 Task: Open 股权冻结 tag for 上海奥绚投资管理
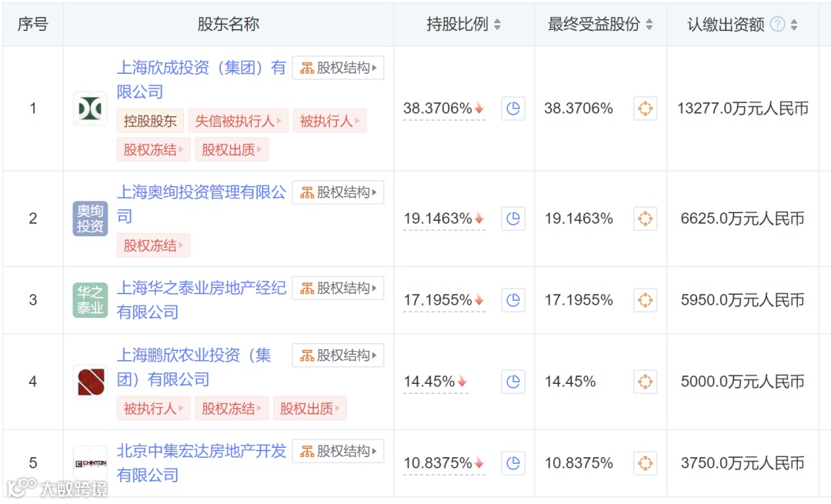(154, 245)
